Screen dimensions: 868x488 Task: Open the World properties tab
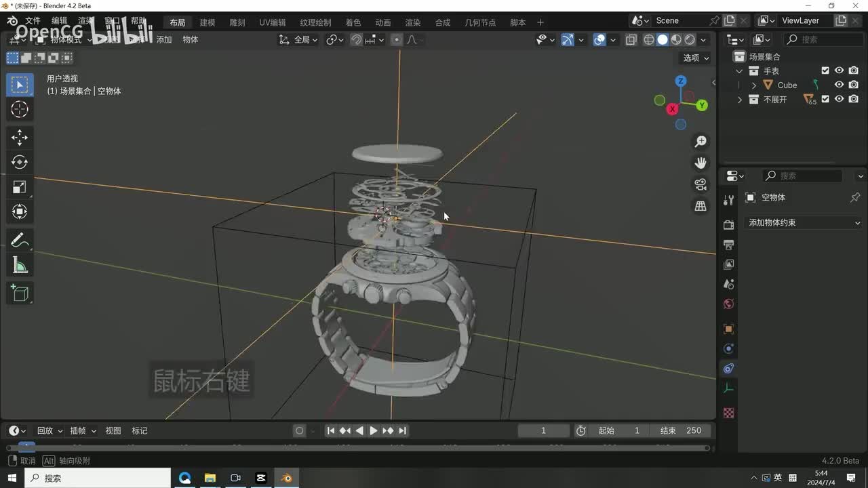[x=729, y=304]
